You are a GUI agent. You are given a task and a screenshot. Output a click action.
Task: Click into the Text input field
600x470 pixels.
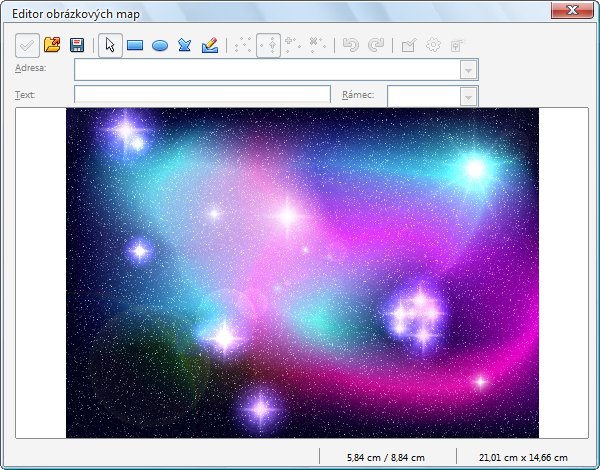[202, 94]
